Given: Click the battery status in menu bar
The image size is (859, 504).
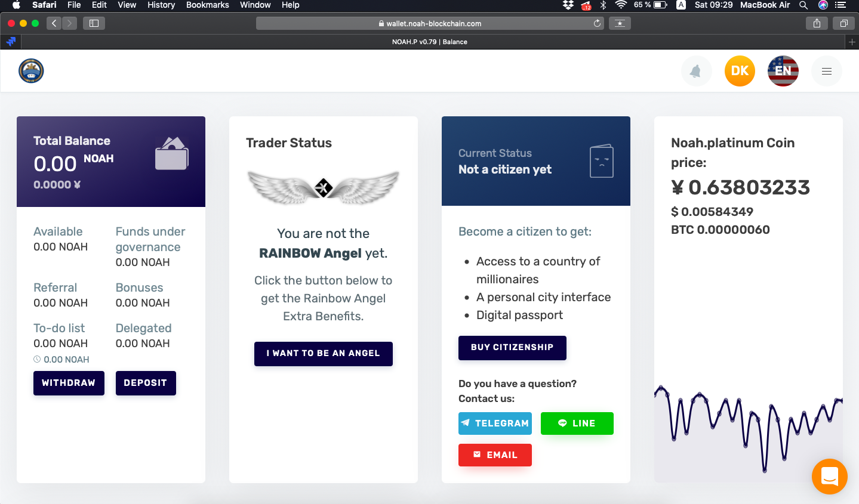Looking at the screenshot, I should pyautogui.click(x=651, y=5).
